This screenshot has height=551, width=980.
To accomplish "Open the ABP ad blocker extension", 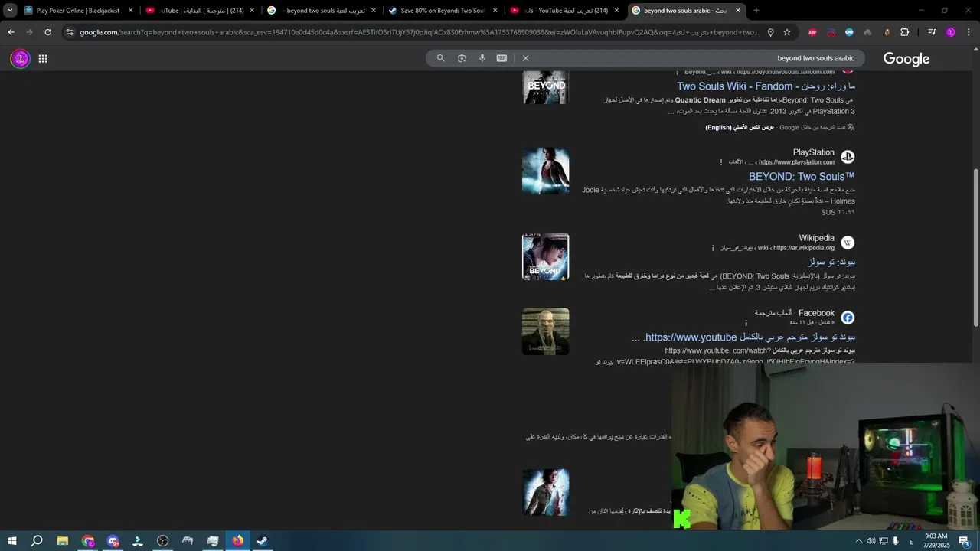I will coord(812,32).
